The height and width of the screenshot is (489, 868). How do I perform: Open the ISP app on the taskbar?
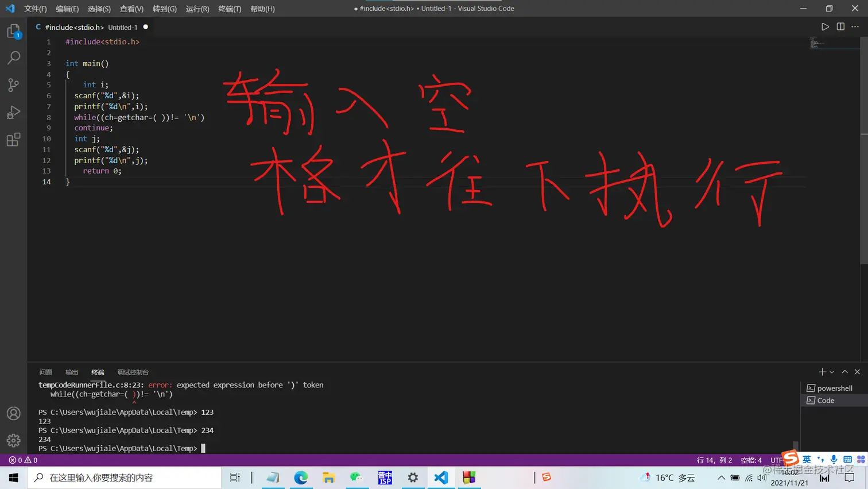coord(385,478)
